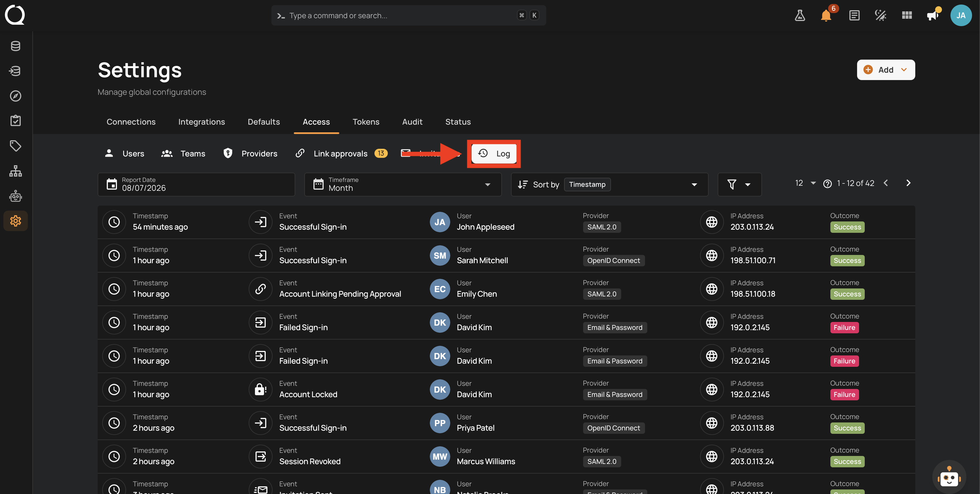The image size is (980, 494).
Task: Open the lab flask icon in header
Action: pyautogui.click(x=800, y=15)
